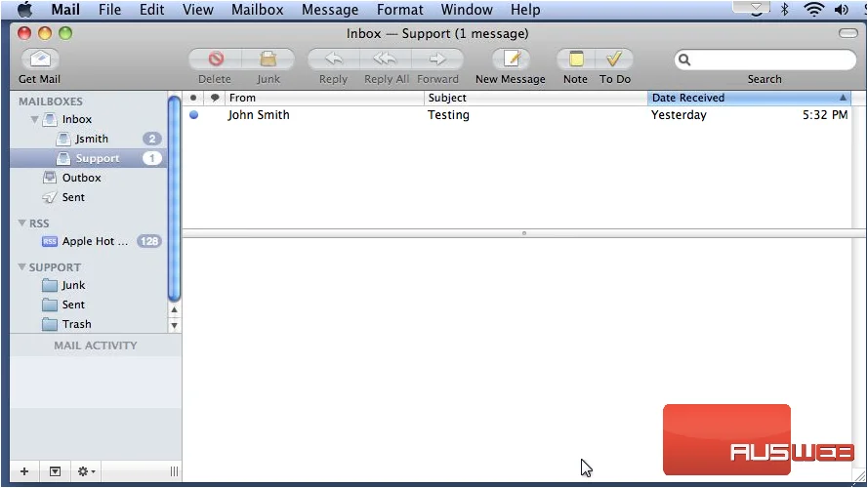The height and width of the screenshot is (488, 868).
Task: Click the Reply arrow icon
Action: tap(333, 59)
